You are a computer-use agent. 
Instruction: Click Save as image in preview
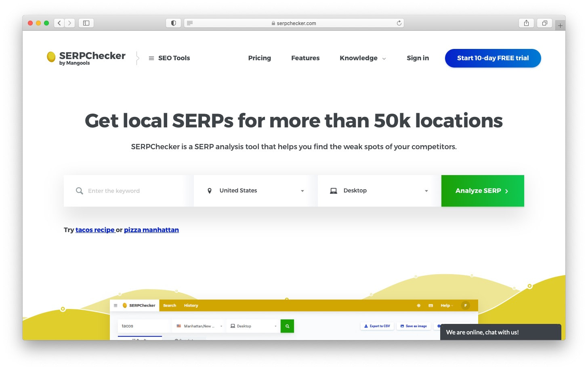(414, 326)
